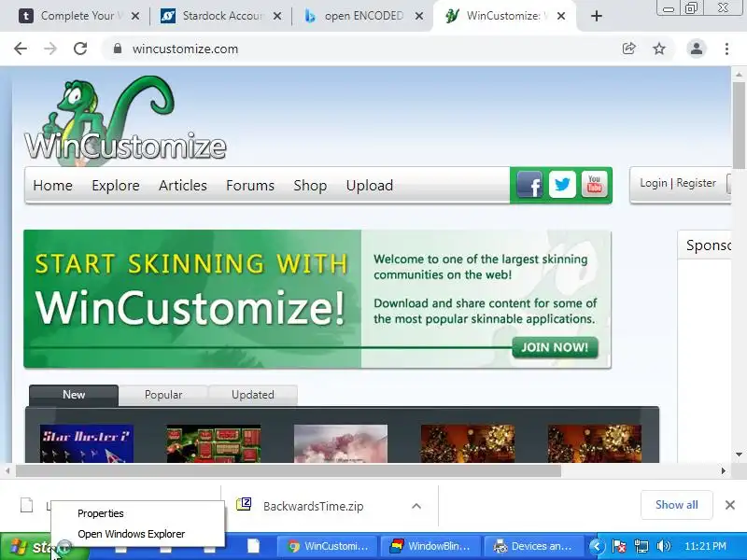Click scroll-down arrow on vertical scrollbar
The image size is (747, 560).
pyautogui.click(x=739, y=455)
